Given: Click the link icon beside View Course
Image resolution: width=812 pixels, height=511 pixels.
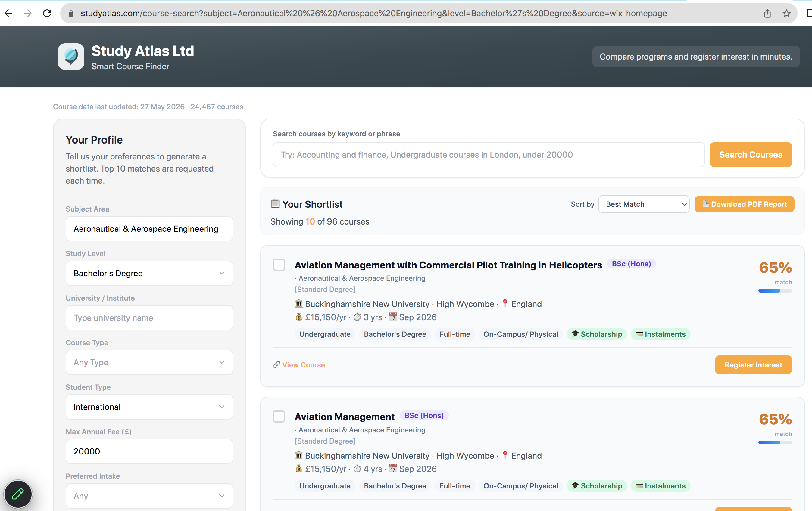Looking at the screenshot, I should tap(276, 364).
